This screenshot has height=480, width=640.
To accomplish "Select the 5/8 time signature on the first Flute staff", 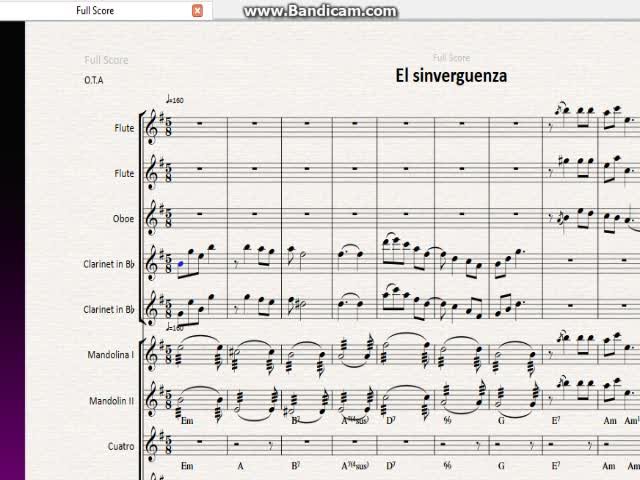I will [168, 127].
